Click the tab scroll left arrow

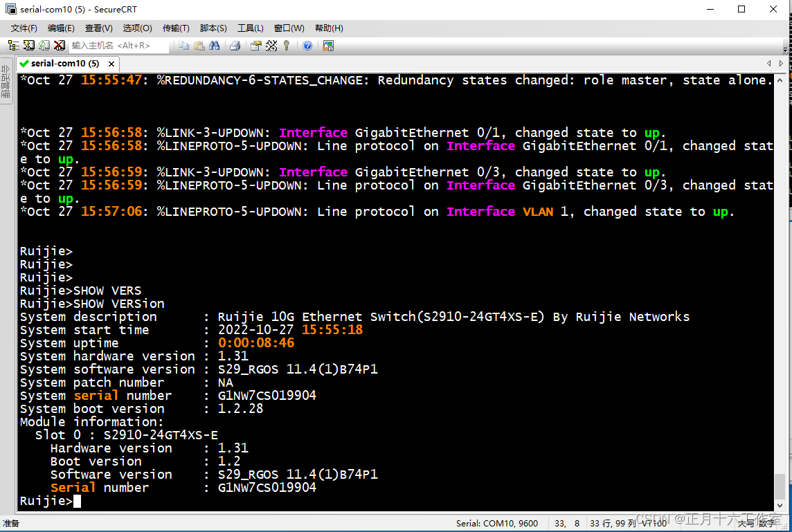point(768,63)
